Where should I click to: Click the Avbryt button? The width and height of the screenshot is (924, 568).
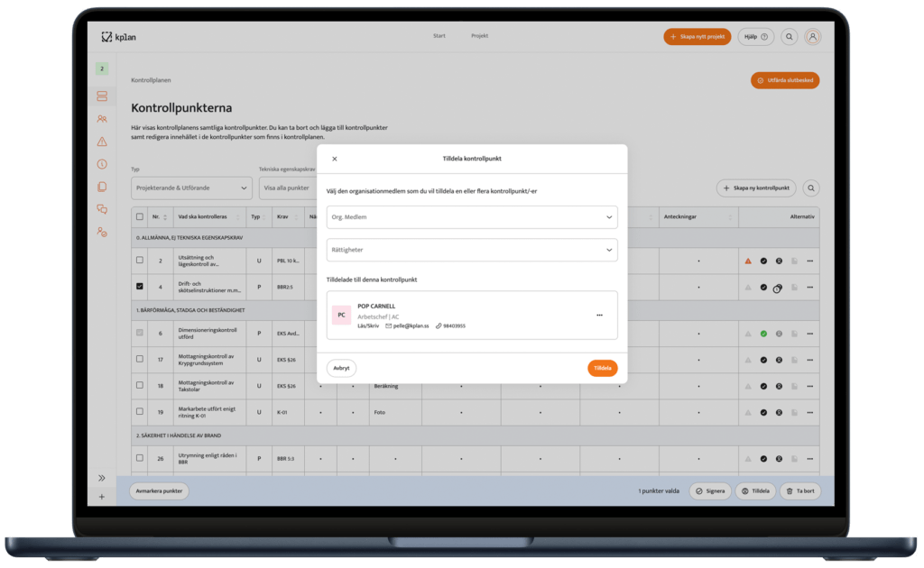(341, 368)
